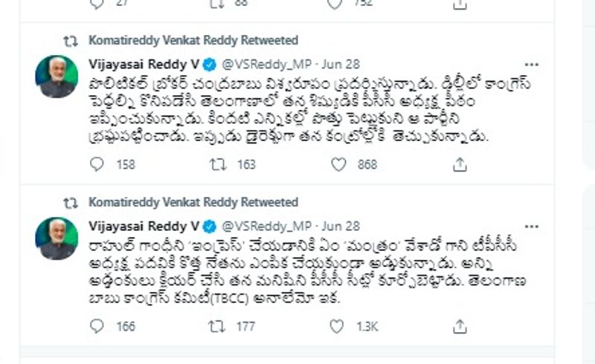Viewport: 595px width, 364px height.
Task: Share the first Vijayasai Reddy tweet
Action: click(x=459, y=164)
